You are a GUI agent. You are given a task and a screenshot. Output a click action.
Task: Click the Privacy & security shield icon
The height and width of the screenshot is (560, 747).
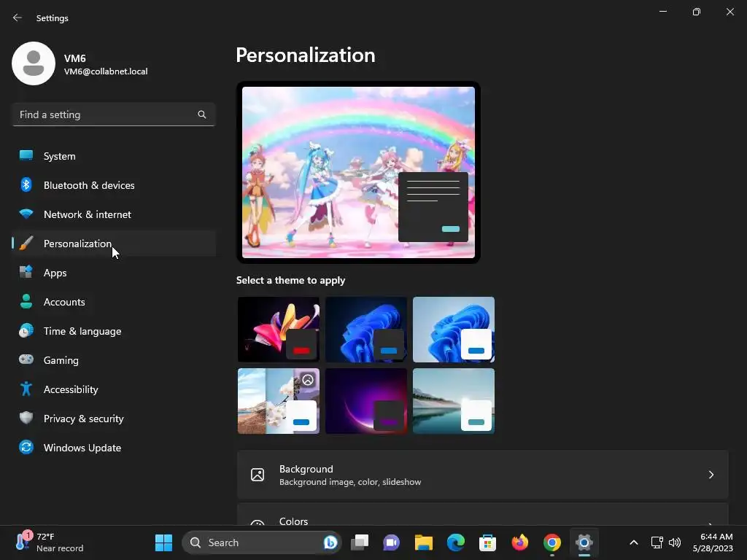[x=26, y=418]
